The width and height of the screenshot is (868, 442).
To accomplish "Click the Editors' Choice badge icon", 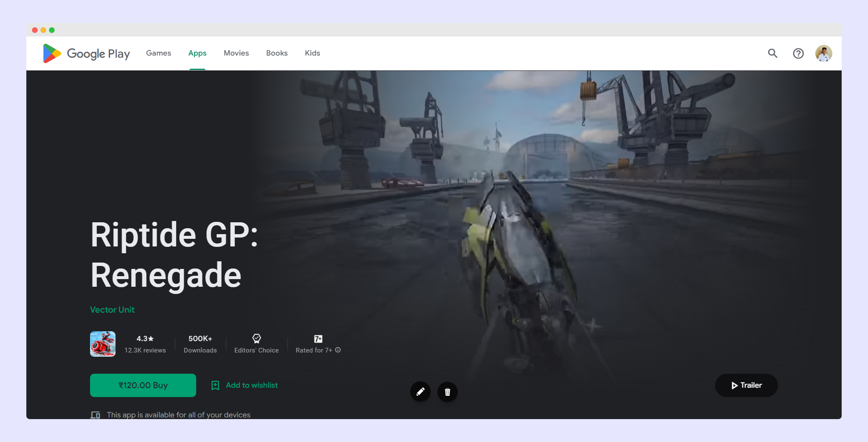I will (x=256, y=338).
